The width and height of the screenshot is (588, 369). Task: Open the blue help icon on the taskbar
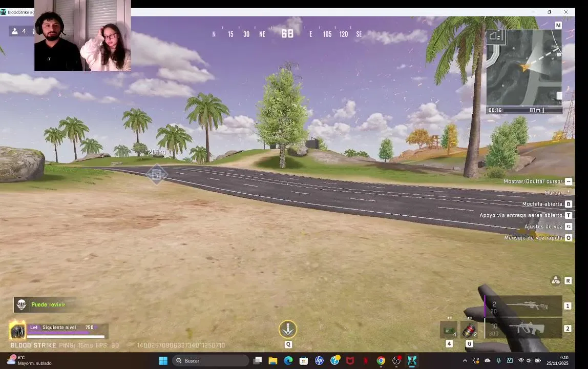point(335,361)
